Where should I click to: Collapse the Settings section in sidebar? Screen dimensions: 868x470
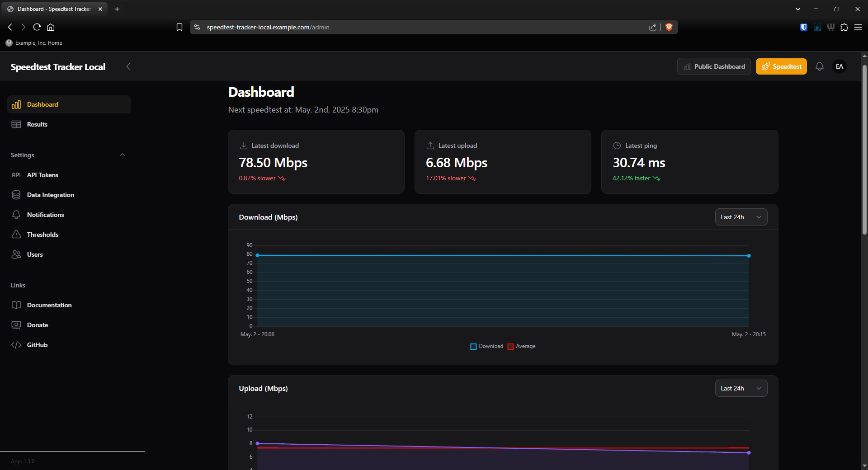(x=122, y=155)
